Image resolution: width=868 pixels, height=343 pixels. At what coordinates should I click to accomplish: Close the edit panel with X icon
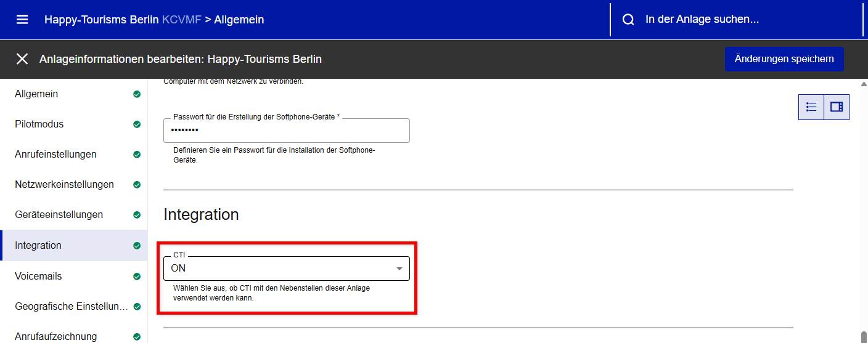pyautogui.click(x=22, y=59)
